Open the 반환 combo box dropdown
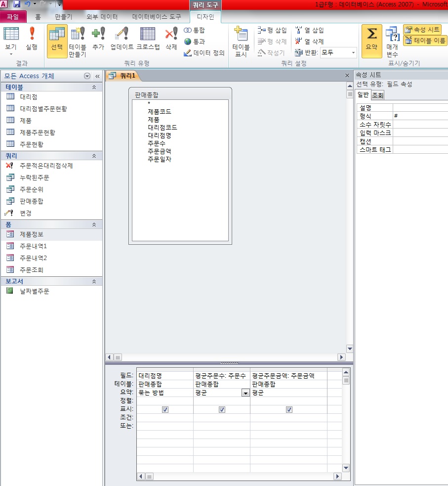Screen dimensions: 448x486 pyautogui.click(x=353, y=52)
